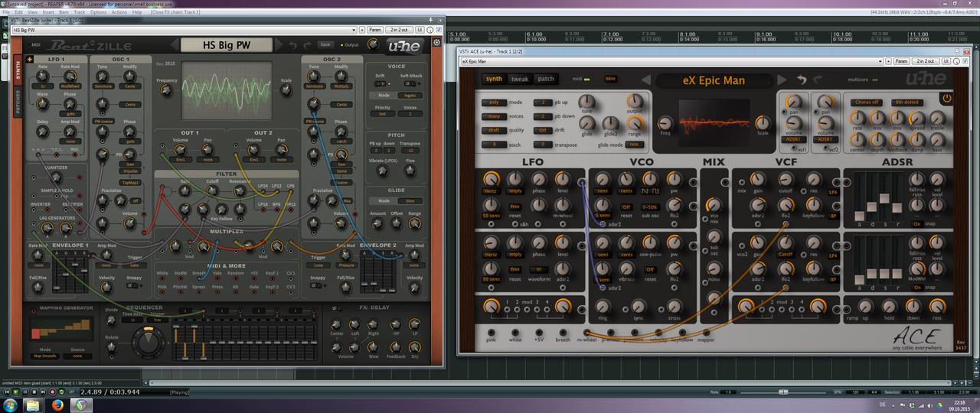The width and height of the screenshot is (980, 413).
Task: Adjust BeatZille scope Frequency knob
Action: coord(165,90)
